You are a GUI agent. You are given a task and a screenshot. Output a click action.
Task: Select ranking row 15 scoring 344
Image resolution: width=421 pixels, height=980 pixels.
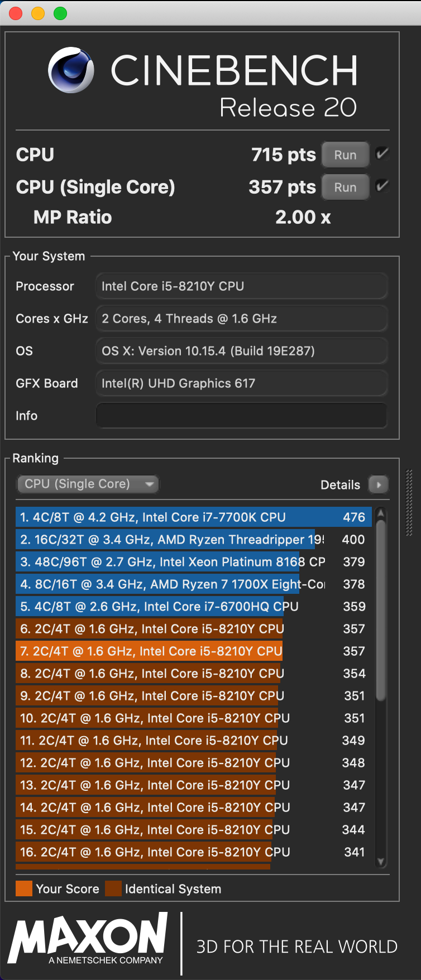coord(193,830)
